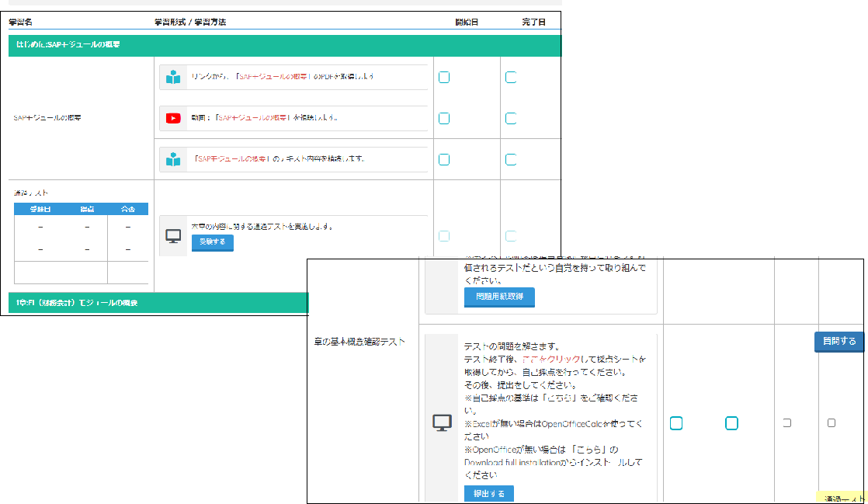Check the 完了日 checkbox for the text reading step
Image resolution: width=868 pixels, height=504 pixels.
tap(511, 159)
